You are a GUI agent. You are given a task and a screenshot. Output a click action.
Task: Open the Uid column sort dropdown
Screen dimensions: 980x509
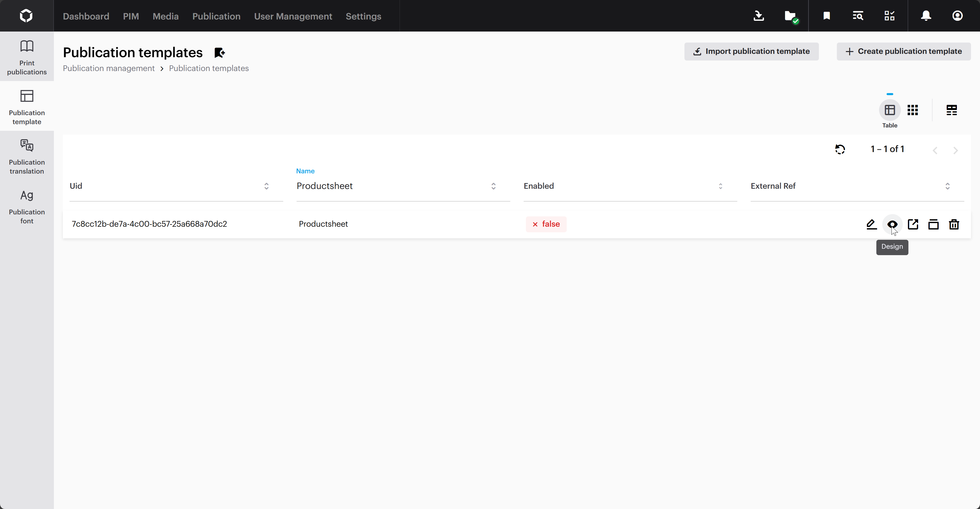(266, 186)
